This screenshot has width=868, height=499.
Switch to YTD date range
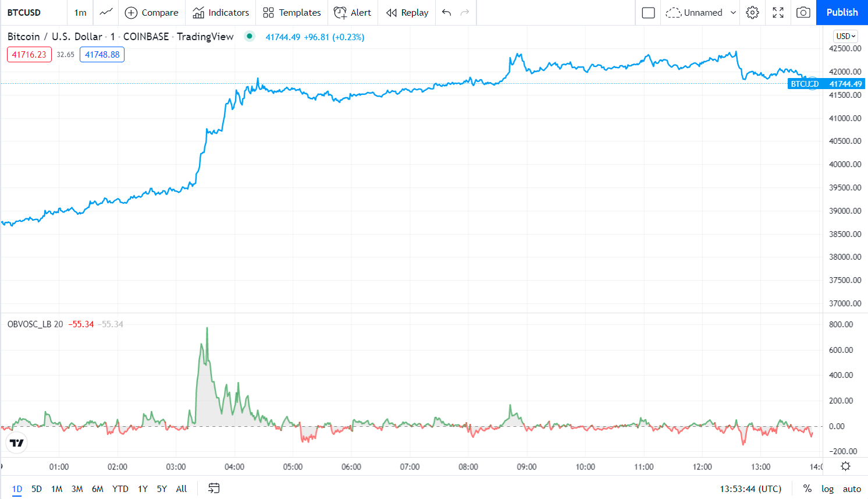[120, 489]
